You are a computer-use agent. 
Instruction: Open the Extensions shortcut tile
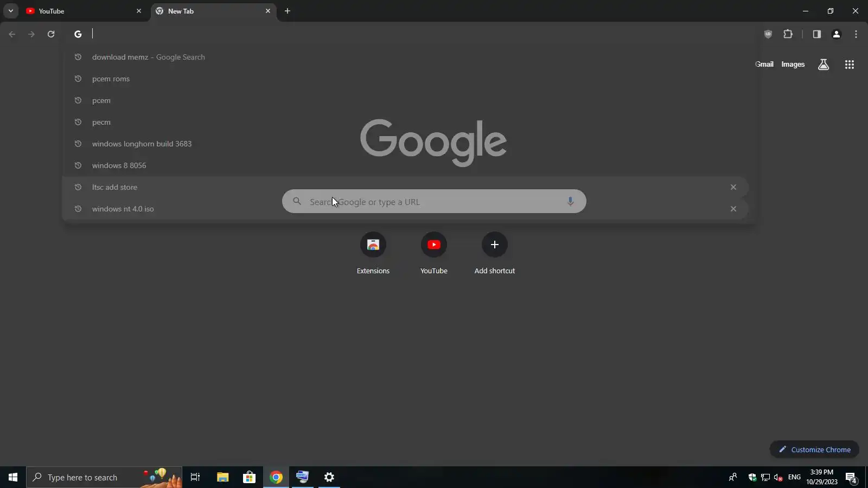373,254
